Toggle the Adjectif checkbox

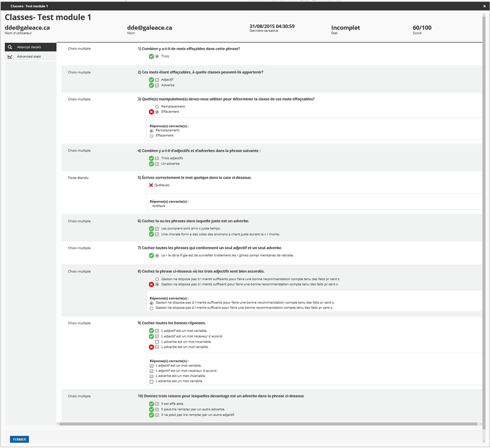(157, 79)
